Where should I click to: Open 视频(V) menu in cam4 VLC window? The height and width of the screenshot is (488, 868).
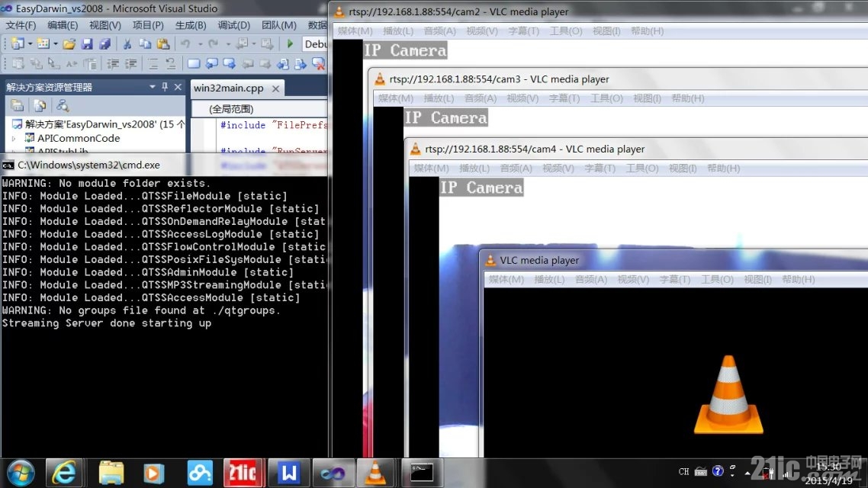pyautogui.click(x=558, y=169)
